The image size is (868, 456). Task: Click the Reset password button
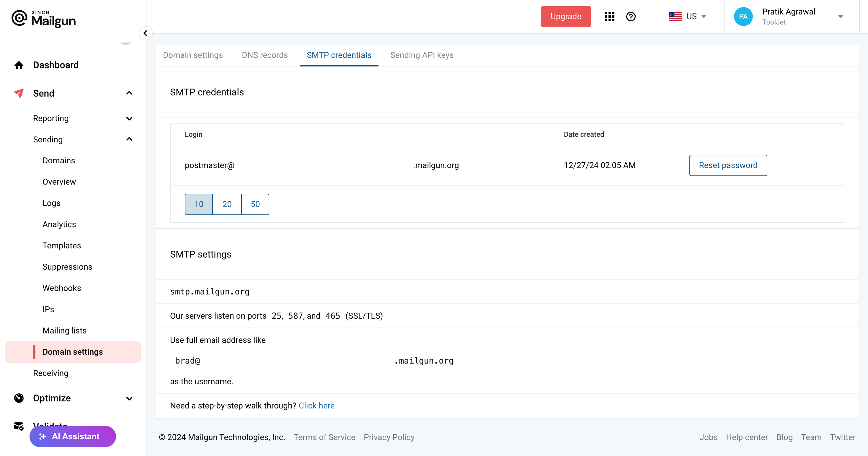728,165
